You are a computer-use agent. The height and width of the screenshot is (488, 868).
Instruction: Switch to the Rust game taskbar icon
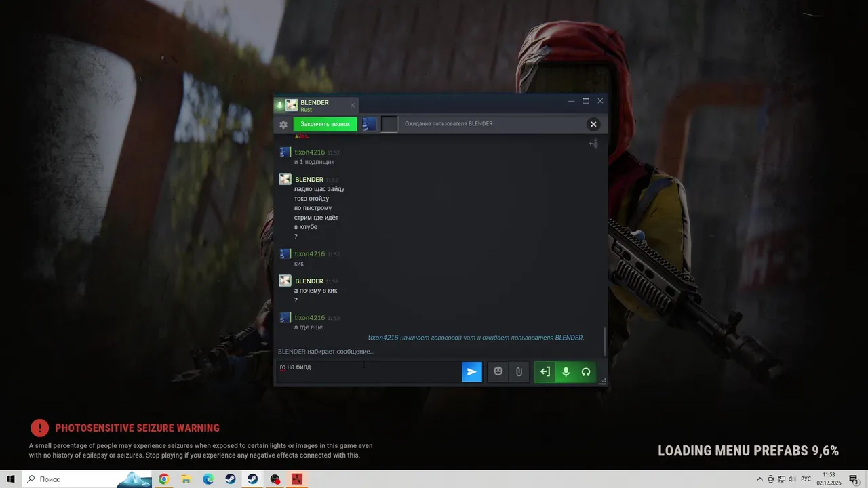pyautogui.click(x=297, y=479)
